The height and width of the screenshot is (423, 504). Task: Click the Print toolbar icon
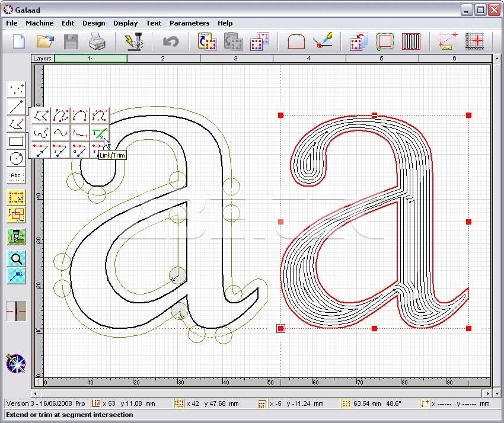coord(97,41)
